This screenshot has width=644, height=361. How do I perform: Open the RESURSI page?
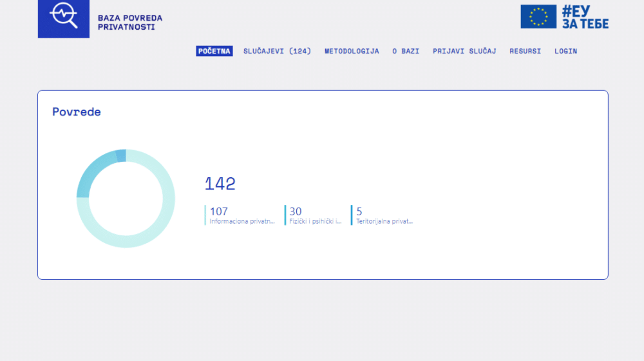[x=525, y=51]
